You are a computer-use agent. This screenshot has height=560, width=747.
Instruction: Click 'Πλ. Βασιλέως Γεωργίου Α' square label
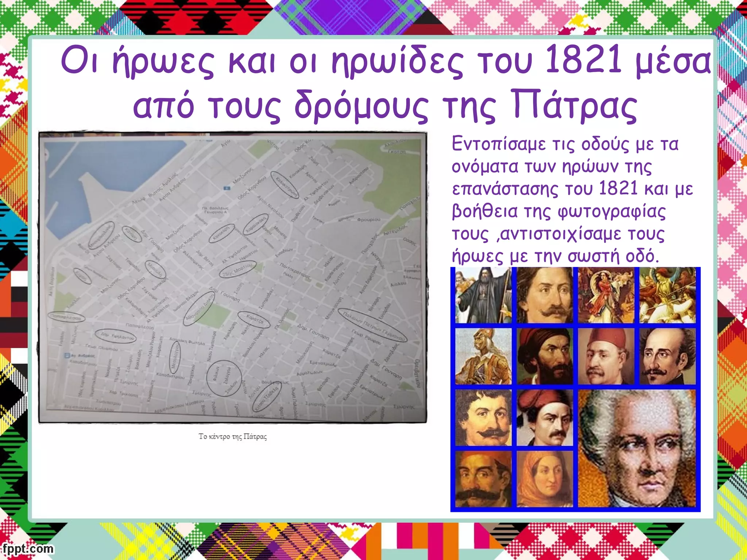[215, 210]
